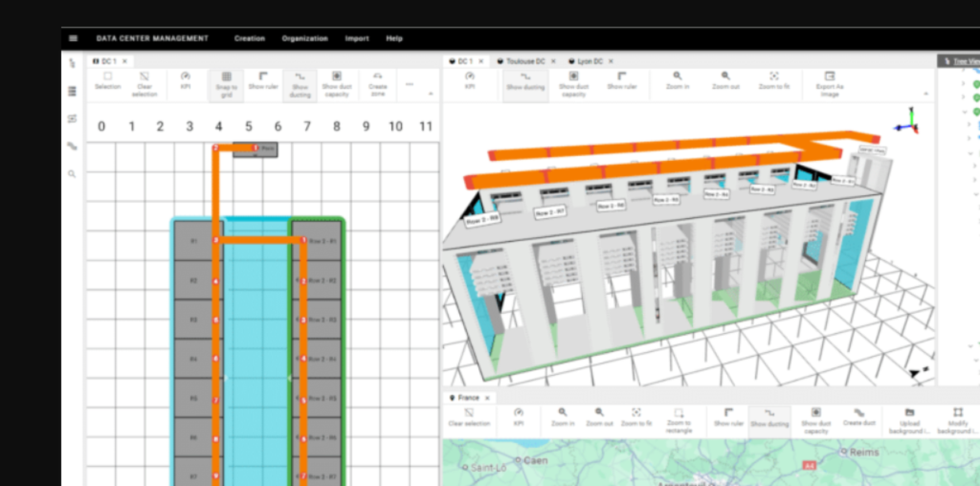
Task: Click Export As Image in 3D toolbar
Action: point(830,84)
